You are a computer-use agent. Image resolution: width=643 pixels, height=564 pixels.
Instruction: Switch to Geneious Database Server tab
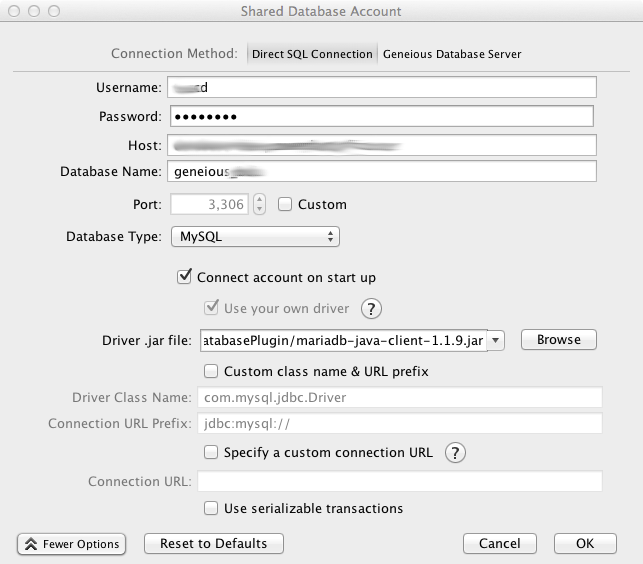pyautogui.click(x=452, y=54)
